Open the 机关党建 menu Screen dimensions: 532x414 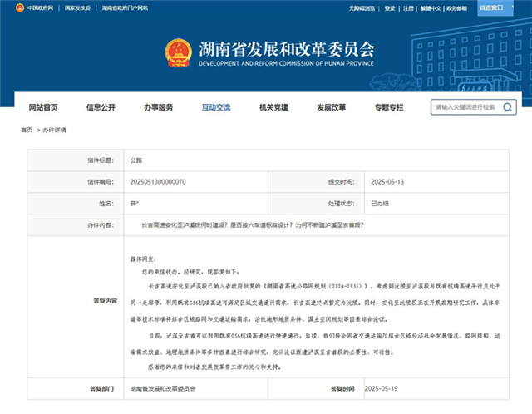[x=273, y=107]
